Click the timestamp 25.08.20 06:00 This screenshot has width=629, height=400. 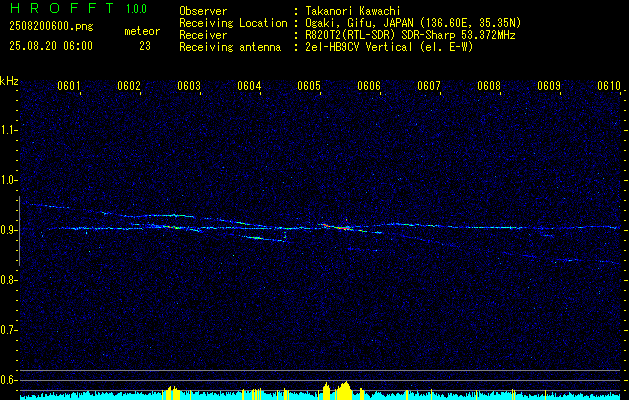click(51, 46)
